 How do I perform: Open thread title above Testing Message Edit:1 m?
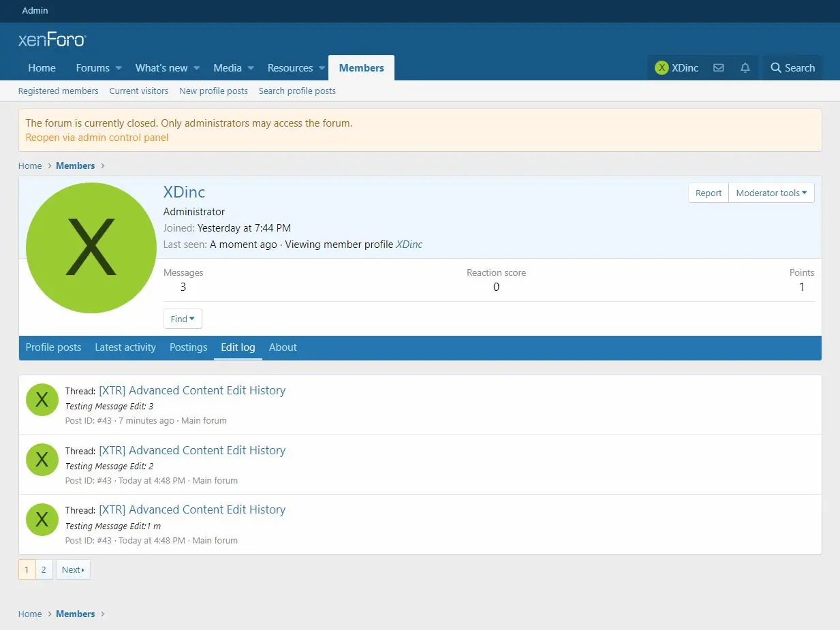pos(192,509)
